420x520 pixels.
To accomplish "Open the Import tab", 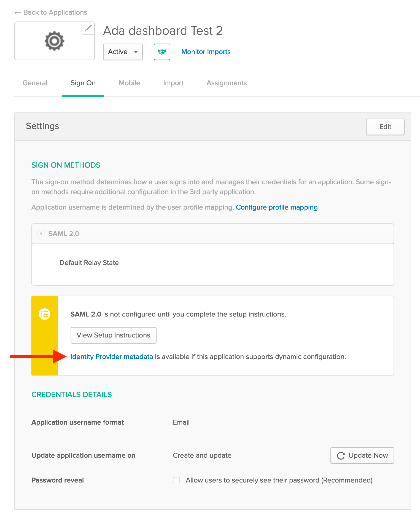I will click(173, 83).
